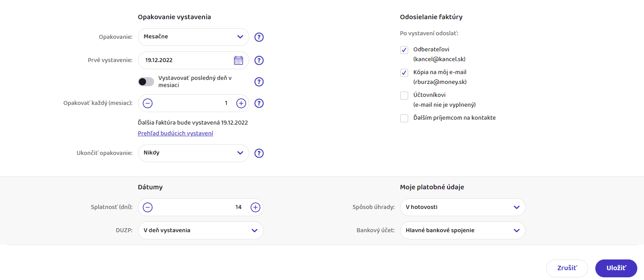Increase Opakovať každý month count with plus
Image resolution: width=644 pixels, height=280 pixels.
click(x=241, y=103)
